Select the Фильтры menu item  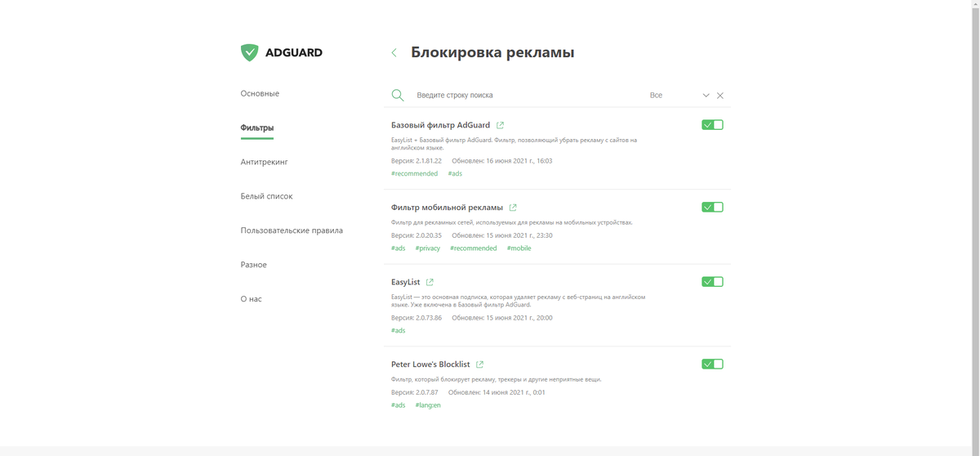click(257, 127)
